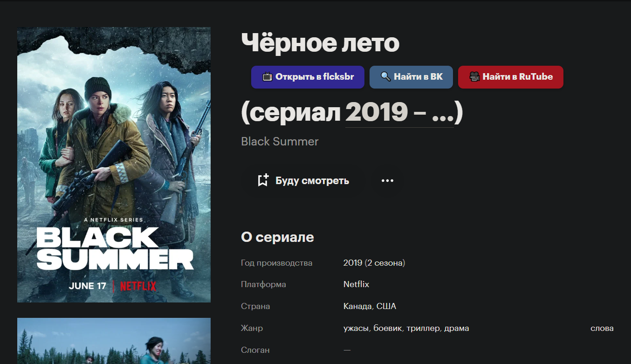Open the three-dots more options menu

pos(388,180)
